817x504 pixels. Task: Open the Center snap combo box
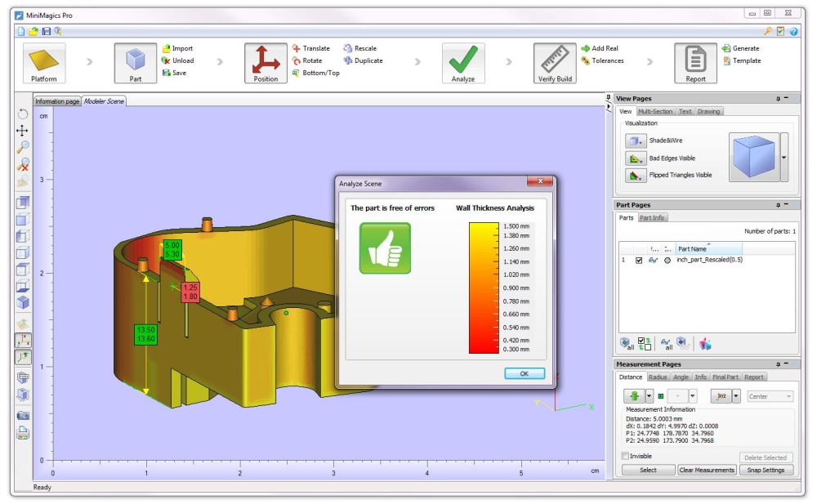point(770,397)
